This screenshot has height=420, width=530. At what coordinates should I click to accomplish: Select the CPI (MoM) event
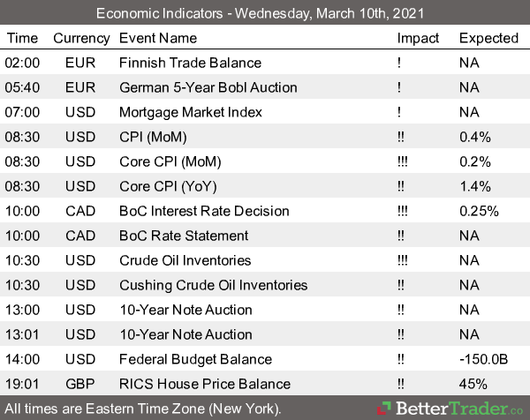(153, 137)
